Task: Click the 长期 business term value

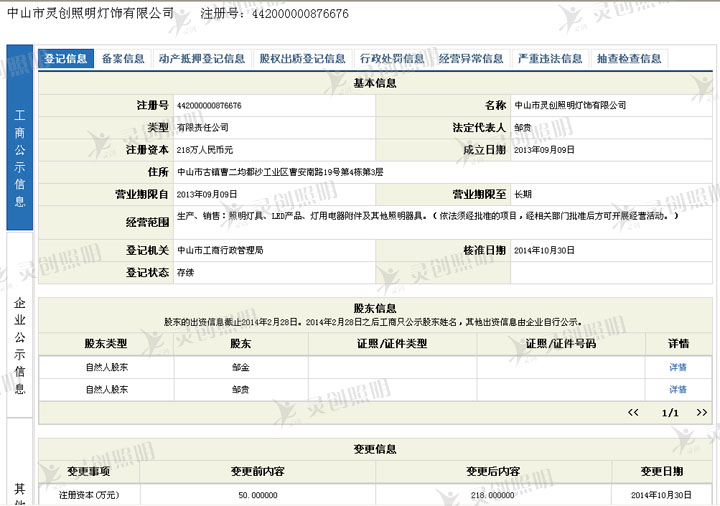Action: pos(523,194)
